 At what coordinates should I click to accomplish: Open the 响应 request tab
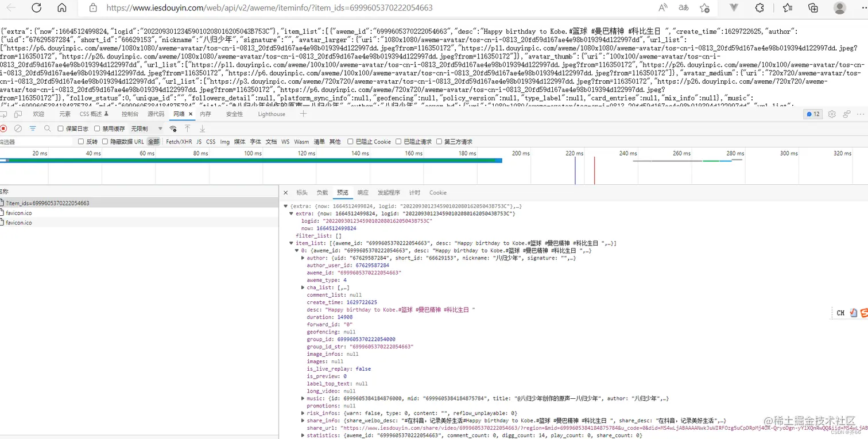point(363,193)
